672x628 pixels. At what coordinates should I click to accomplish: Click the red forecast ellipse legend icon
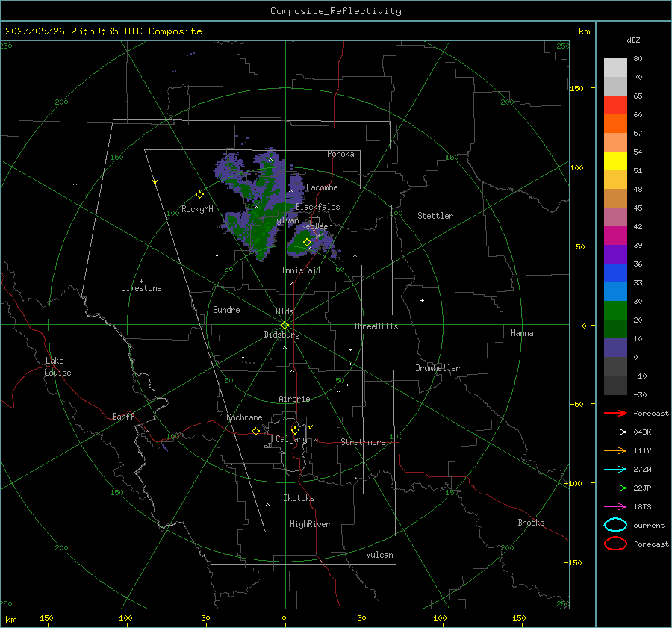[x=615, y=544]
